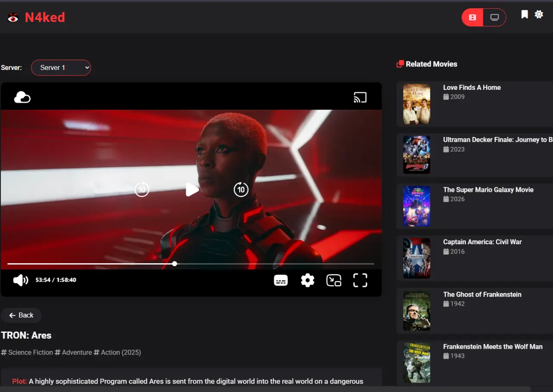Enable picture-in-picture mode
The height and width of the screenshot is (392, 553).
[x=334, y=280]
